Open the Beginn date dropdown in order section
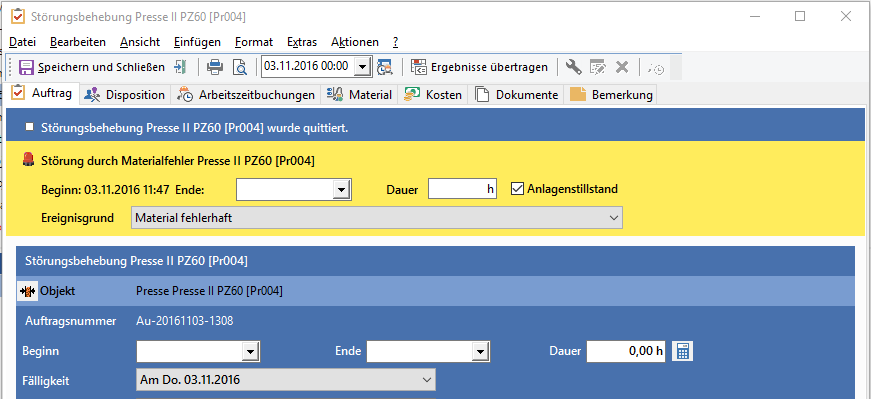Image resolution: width=871 pixels, height=399 pixels. click(x=251, y=352)
